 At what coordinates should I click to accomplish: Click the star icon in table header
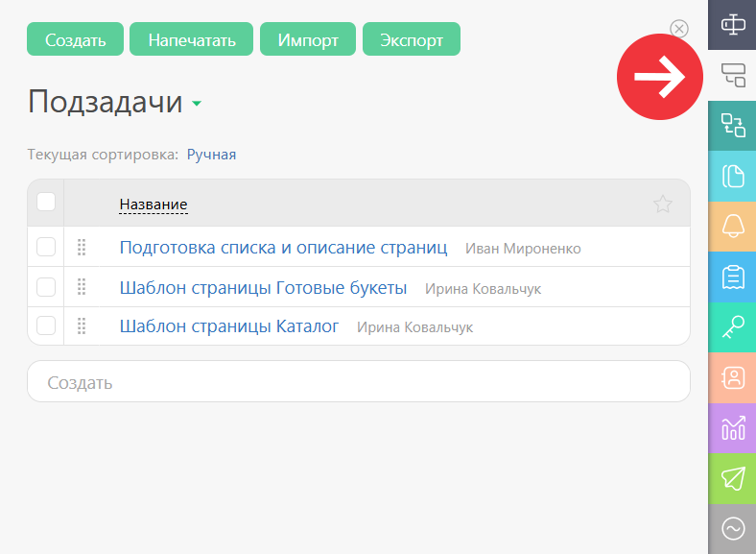(663, 205)
